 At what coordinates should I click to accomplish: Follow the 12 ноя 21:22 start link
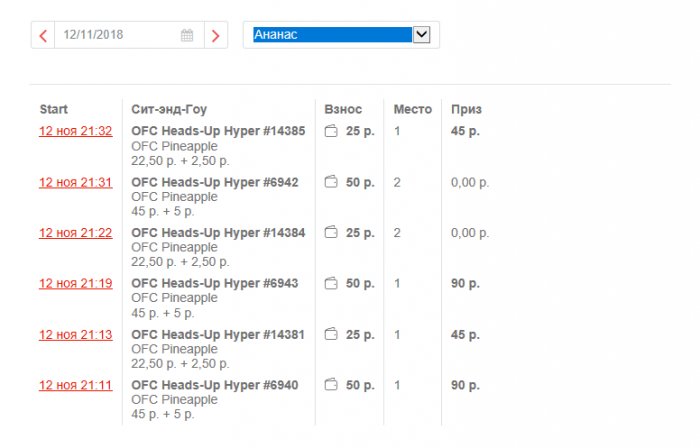[75, 233]
